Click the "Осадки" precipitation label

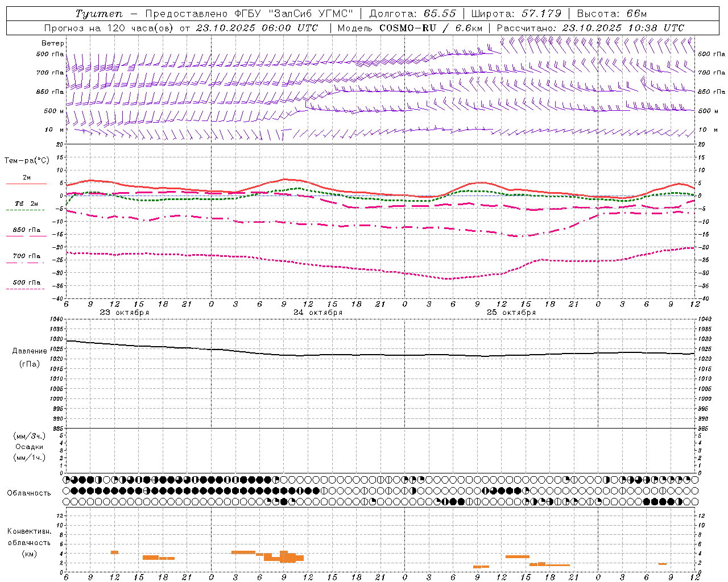pyautogui.click(x=30, y=447)
